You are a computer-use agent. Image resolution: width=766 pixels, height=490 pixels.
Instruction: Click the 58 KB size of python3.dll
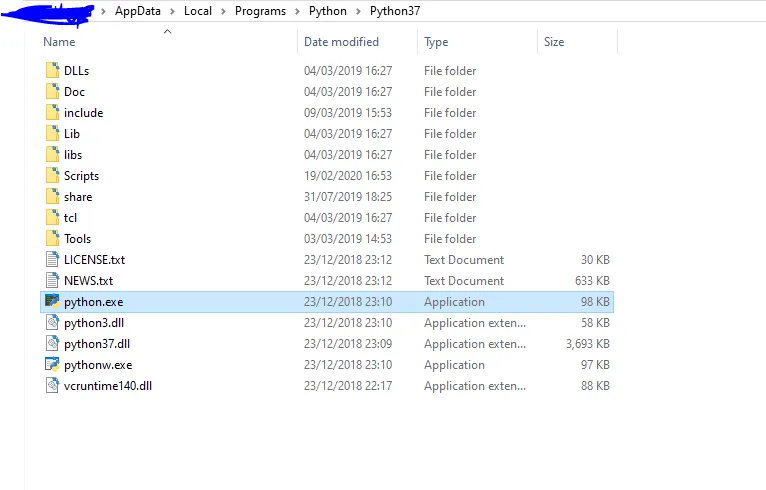[595, 323]
